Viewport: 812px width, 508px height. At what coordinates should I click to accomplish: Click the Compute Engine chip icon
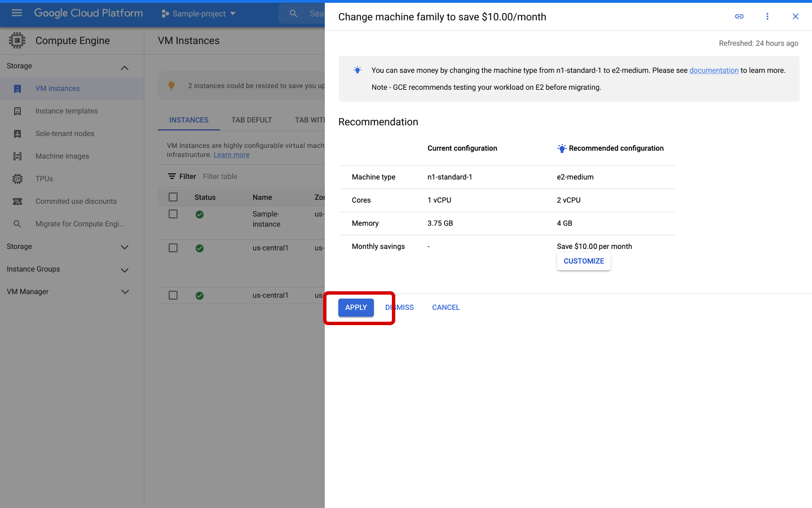(x=17, y=41)
